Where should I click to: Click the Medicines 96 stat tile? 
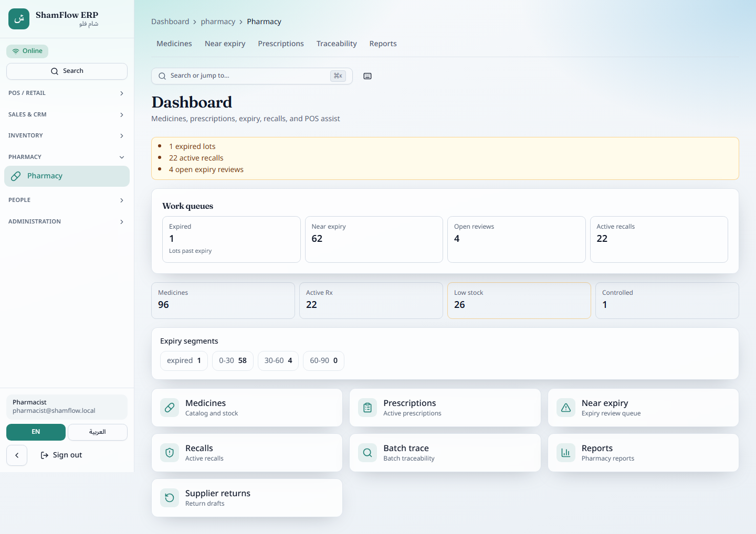click(x=223, y=301)
